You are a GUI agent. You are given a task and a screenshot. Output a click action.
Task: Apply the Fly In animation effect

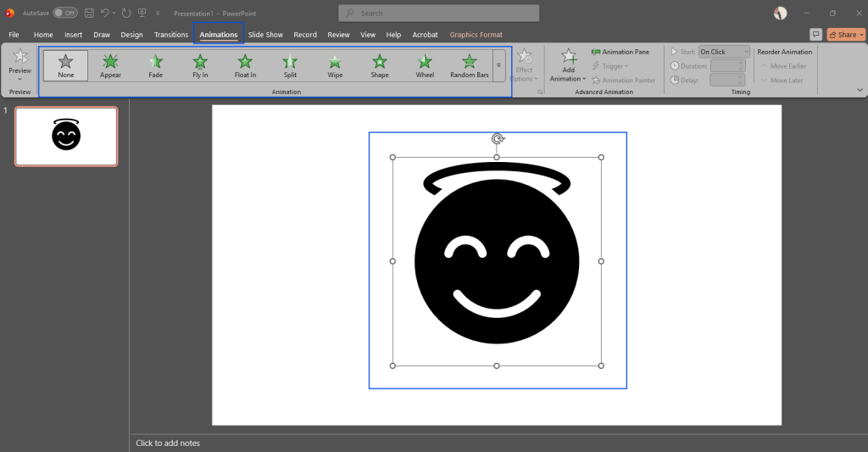point(200,65)
